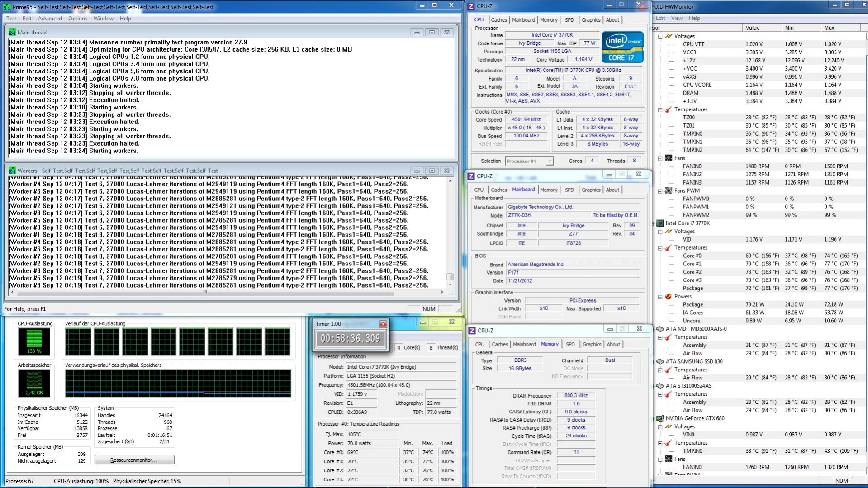Collapse the Powers tree node
Screen dimensions: 868x488
[x=660, y=297]
